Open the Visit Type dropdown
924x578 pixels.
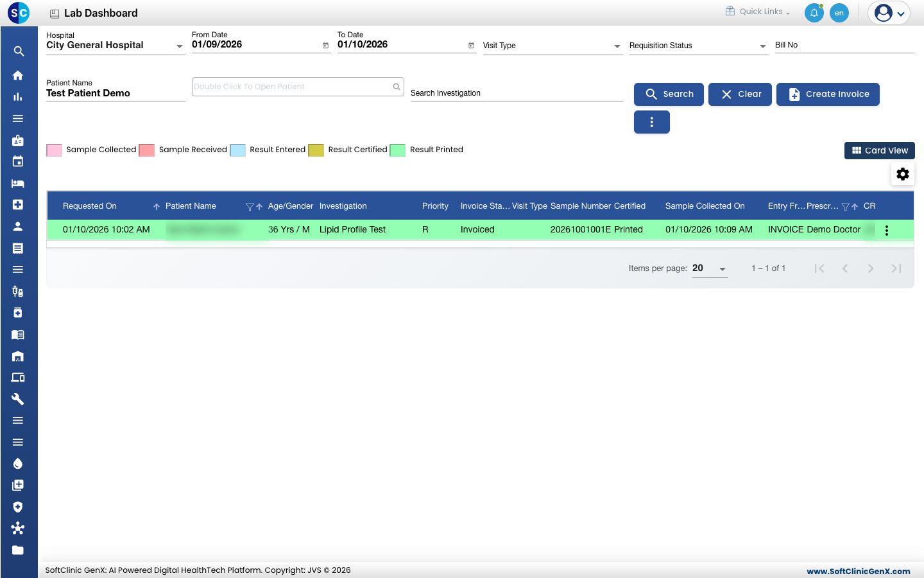point(552,46)
